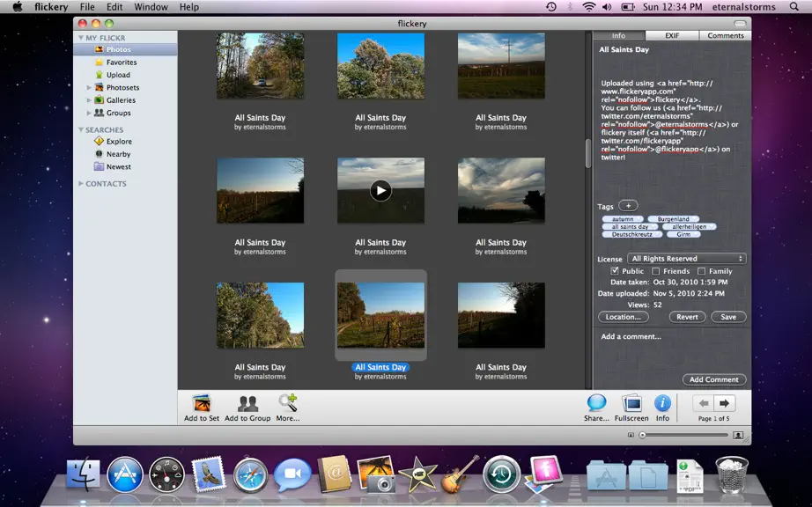Open License All Rights Reserved dropdown
The height and width of the screenshot is (507, 812).
pyautogui.click(x=687, y=259)
